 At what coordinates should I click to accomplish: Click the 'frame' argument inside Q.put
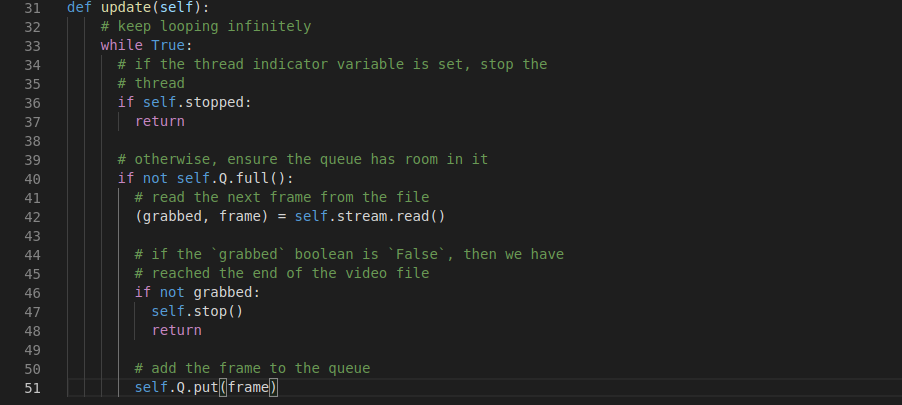247,387
